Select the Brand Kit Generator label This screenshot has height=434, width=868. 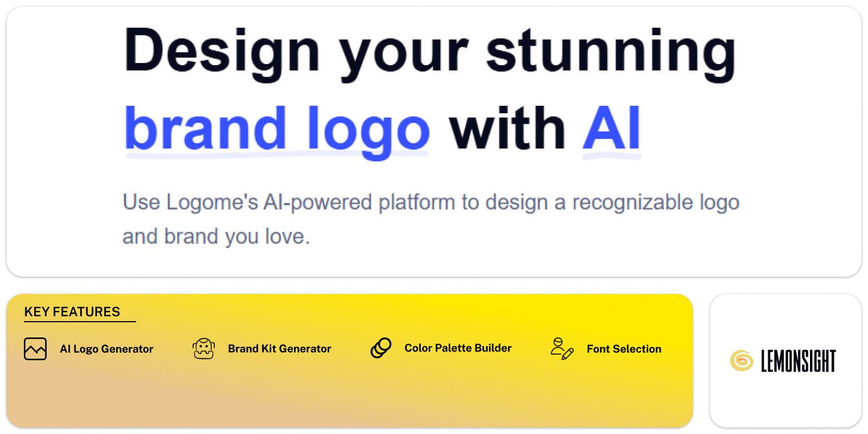(279, 349)
